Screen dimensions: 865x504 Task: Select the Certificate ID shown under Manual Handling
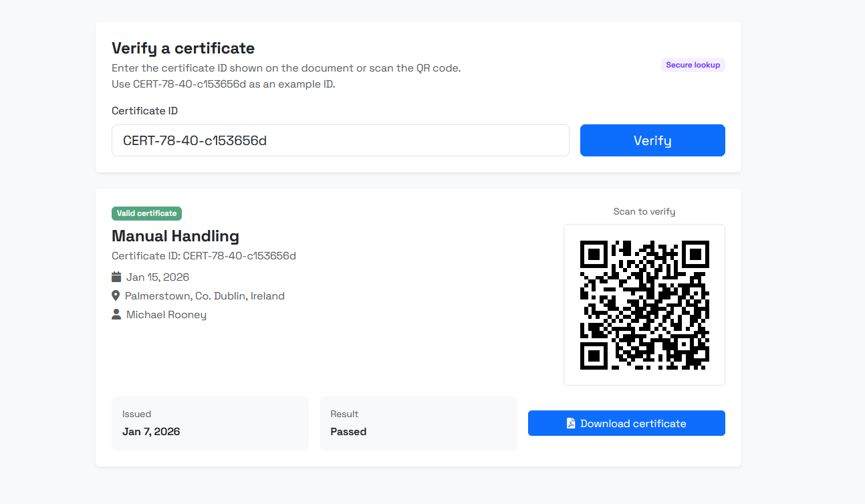[203, 255]
